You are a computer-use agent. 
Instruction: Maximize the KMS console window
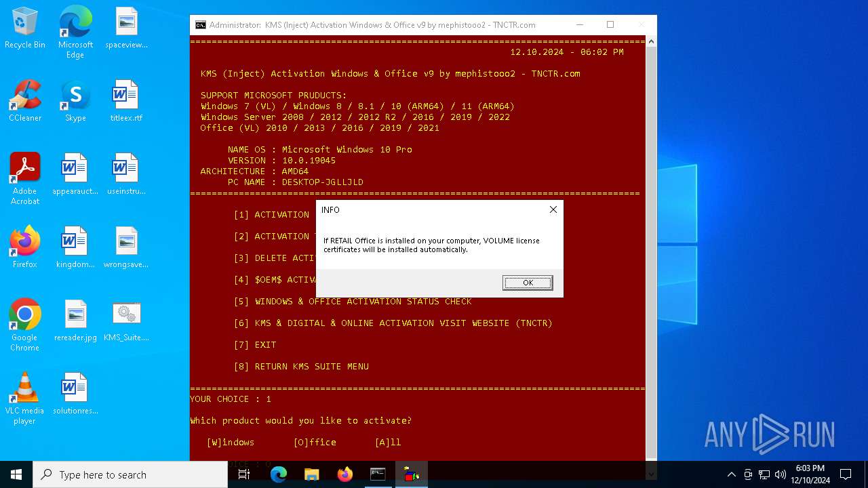pos(610,25)
